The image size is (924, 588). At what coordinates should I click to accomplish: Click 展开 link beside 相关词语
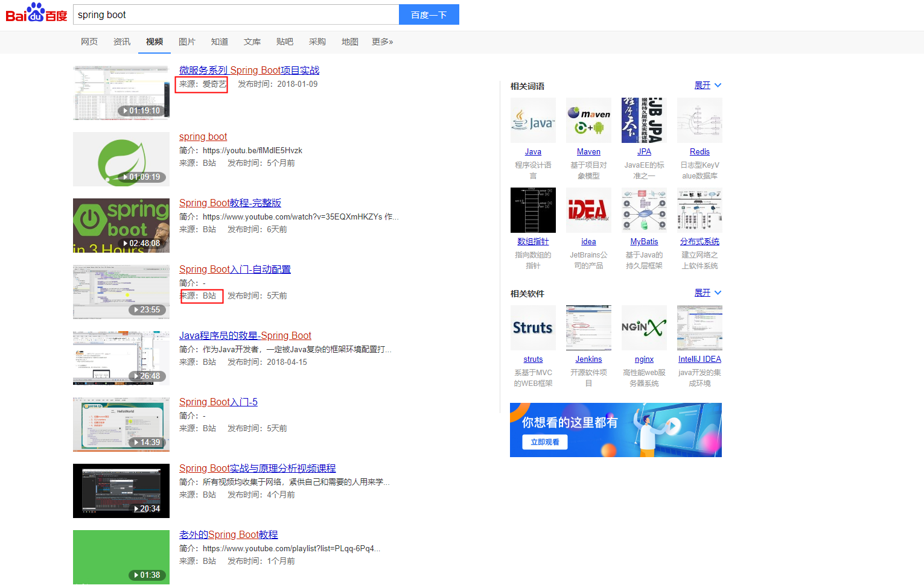[x=703, y=85]
